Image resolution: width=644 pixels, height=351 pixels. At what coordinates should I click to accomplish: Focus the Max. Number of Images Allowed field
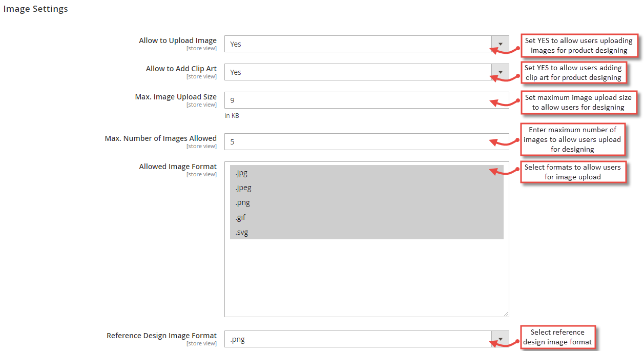pyautogui.click(x=366, y=142)
